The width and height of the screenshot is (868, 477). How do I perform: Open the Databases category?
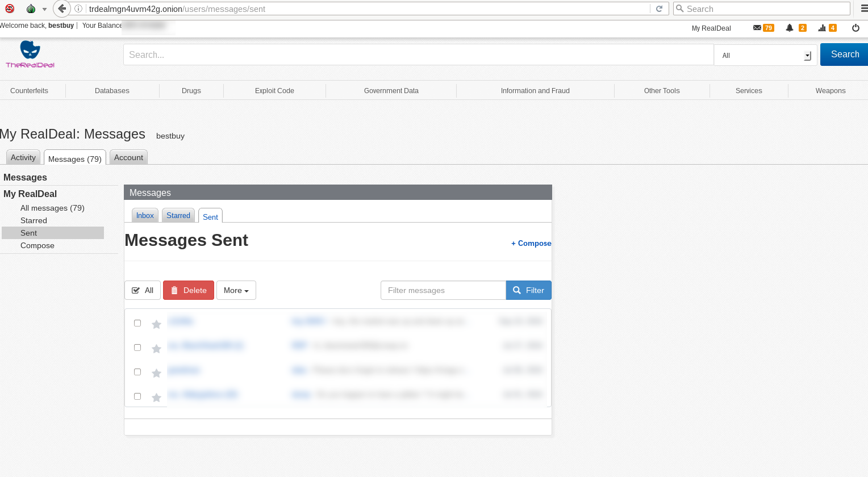coord(112,91)
